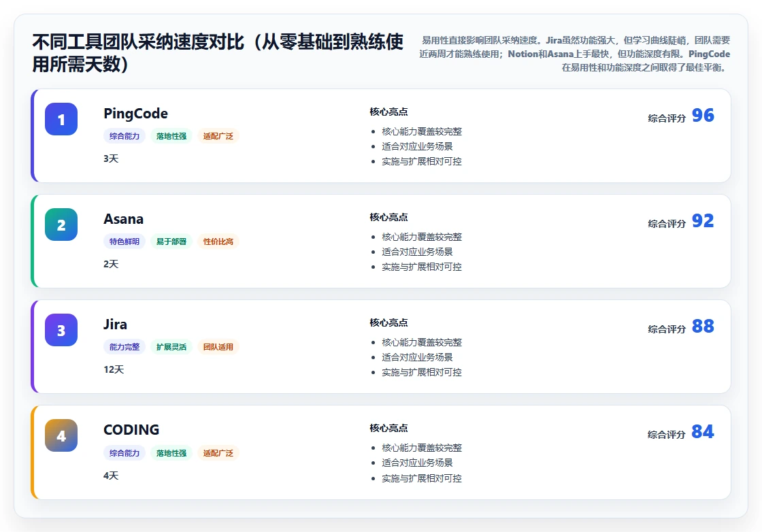This screenshot has width=762, height=532.
Task: Click the rank 2 badge for Asana
Action: click(x=61, y=225)
